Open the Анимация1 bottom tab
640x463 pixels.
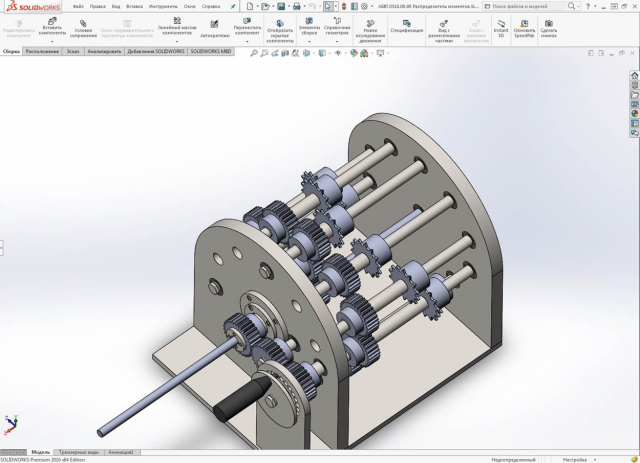pos(121,452)
